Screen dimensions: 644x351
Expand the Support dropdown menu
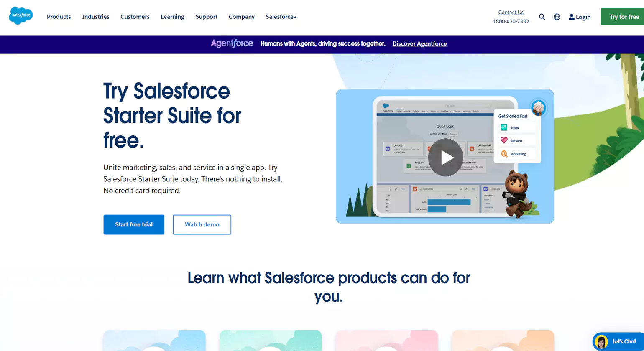tap(206, 17)
